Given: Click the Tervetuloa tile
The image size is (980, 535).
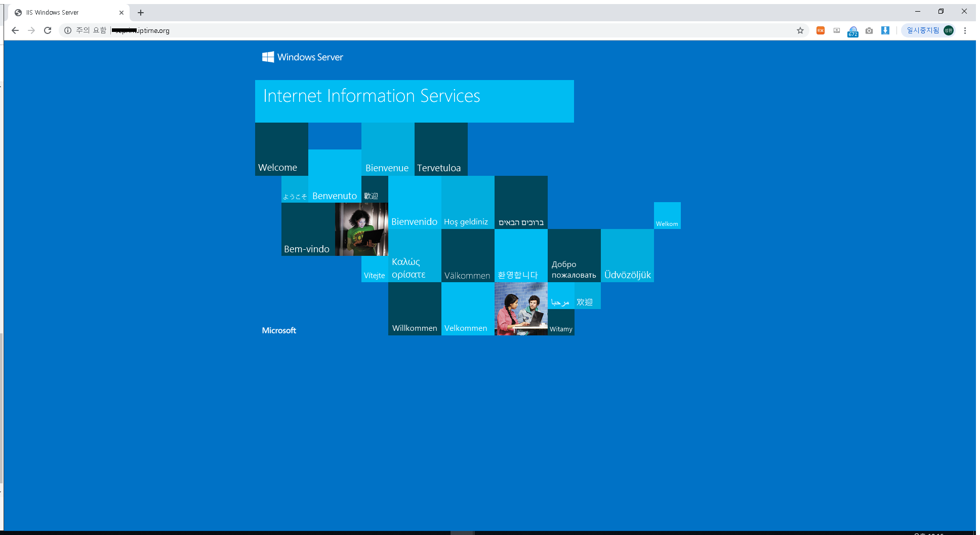Looking at the screenshot, I should tap(441, 149).
